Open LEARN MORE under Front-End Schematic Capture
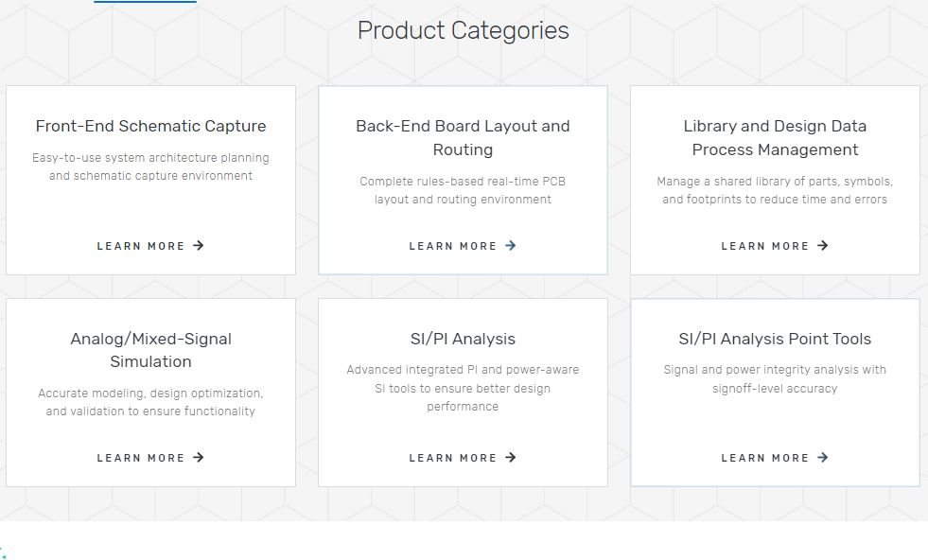Screen dimensions: 928x560 [x=150, y=246]
